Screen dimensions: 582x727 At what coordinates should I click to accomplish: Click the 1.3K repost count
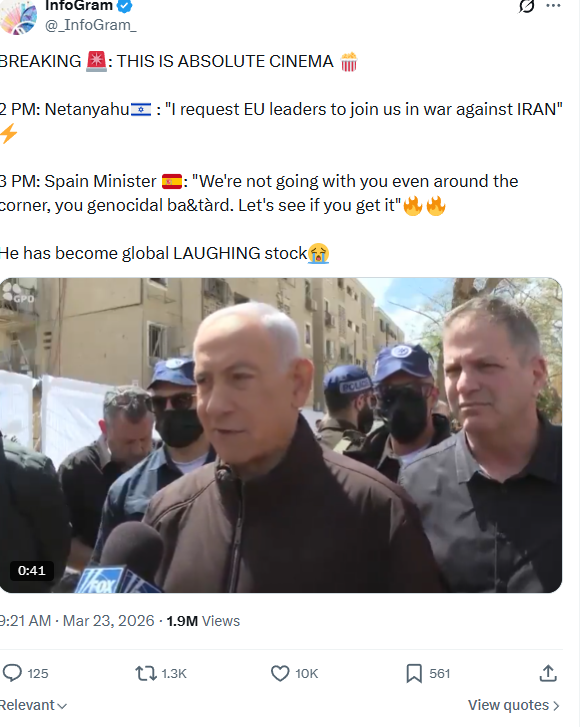pos(174,675)
